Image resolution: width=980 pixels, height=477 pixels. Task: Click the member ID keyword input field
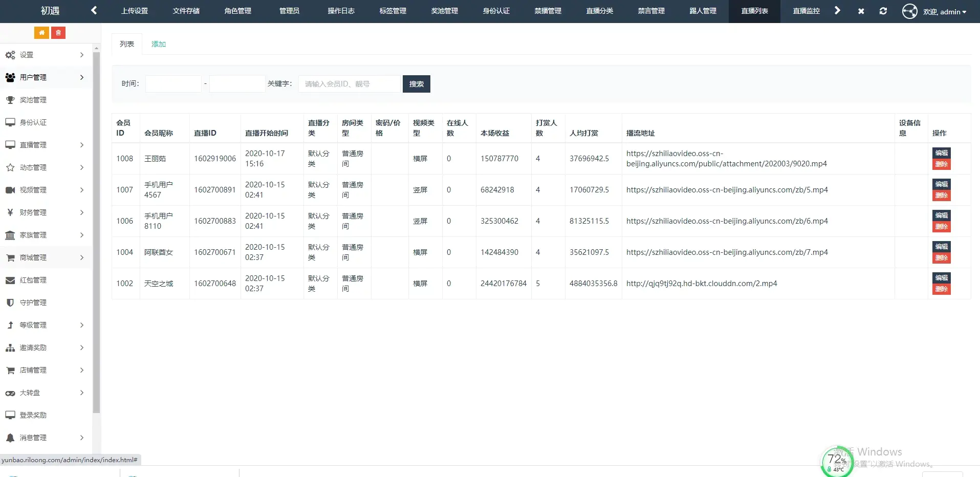[349, 83]
